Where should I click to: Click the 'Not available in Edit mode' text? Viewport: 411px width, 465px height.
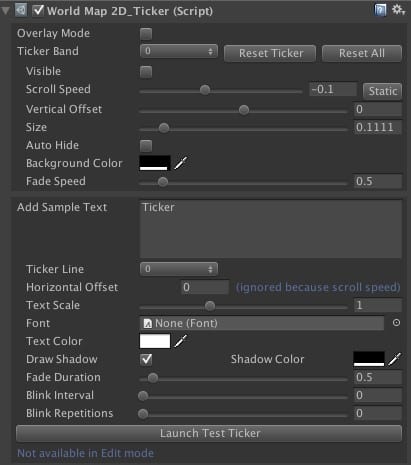tap(85, 453)
